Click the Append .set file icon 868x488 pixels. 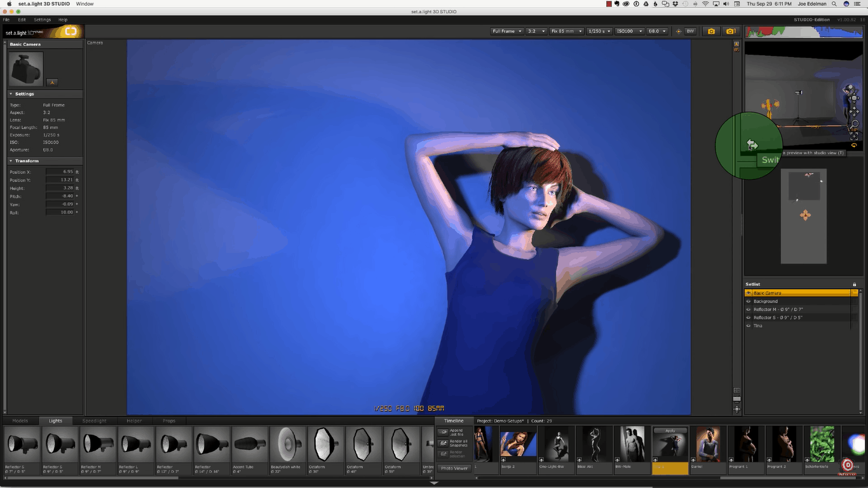pos(443,432)
